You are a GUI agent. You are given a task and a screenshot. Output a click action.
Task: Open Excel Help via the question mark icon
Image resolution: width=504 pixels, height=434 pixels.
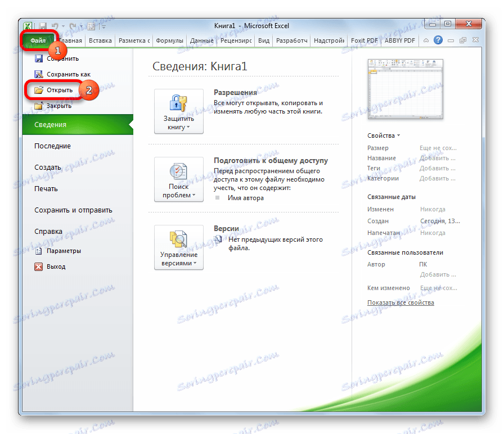[x=438, y=40]
